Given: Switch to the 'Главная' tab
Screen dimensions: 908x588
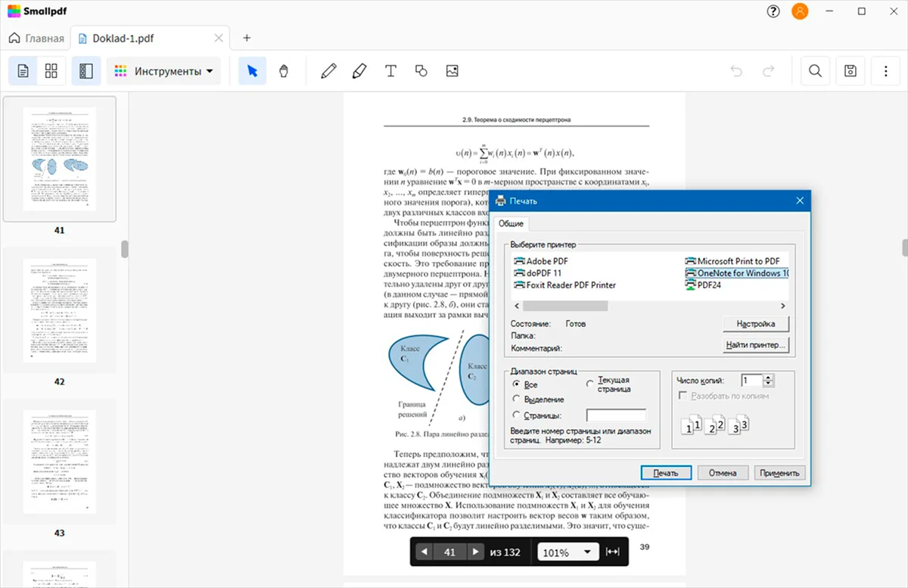Looking at the screenshot, I should 36,39.
